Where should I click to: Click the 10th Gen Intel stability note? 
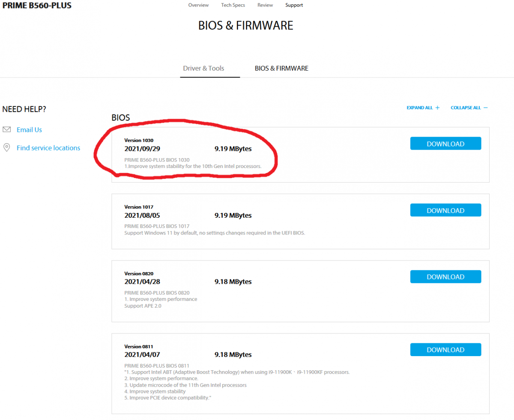tap(193, 166)
